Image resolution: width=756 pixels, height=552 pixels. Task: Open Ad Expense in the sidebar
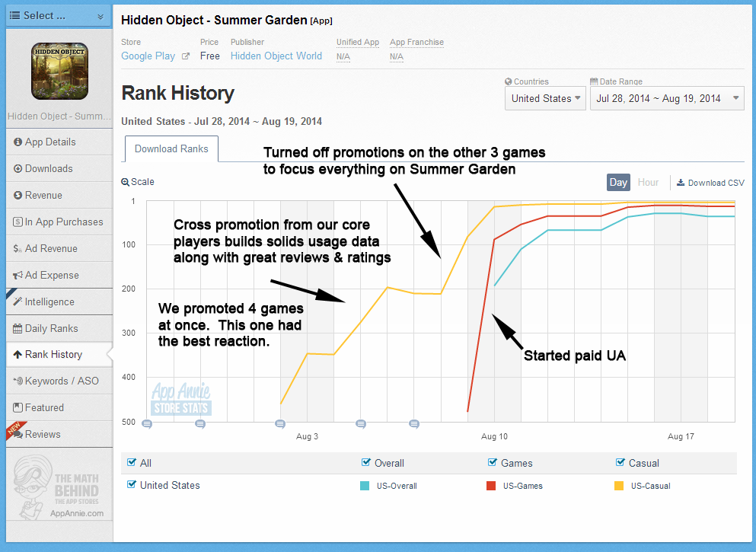59,276
